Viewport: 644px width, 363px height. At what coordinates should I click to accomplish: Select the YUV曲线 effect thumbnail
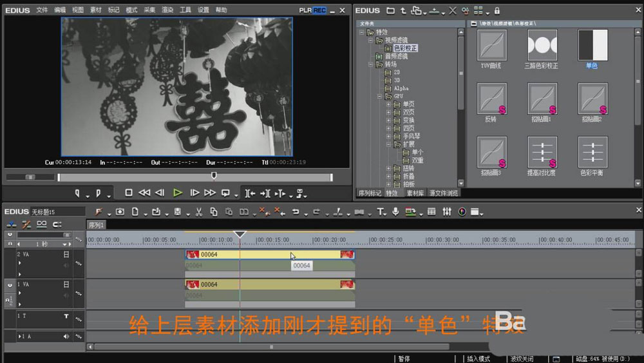(491, 45)
